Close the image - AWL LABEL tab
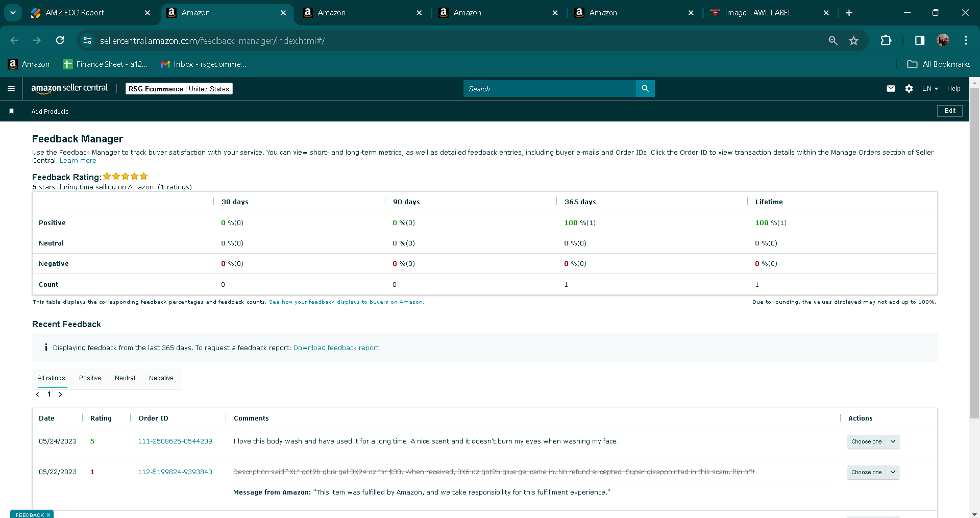 (826, 13)
